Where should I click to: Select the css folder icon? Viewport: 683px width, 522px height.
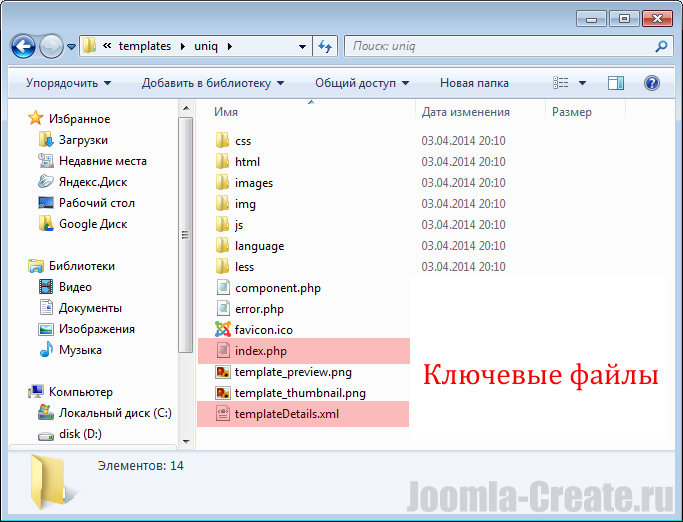point(223,141)
